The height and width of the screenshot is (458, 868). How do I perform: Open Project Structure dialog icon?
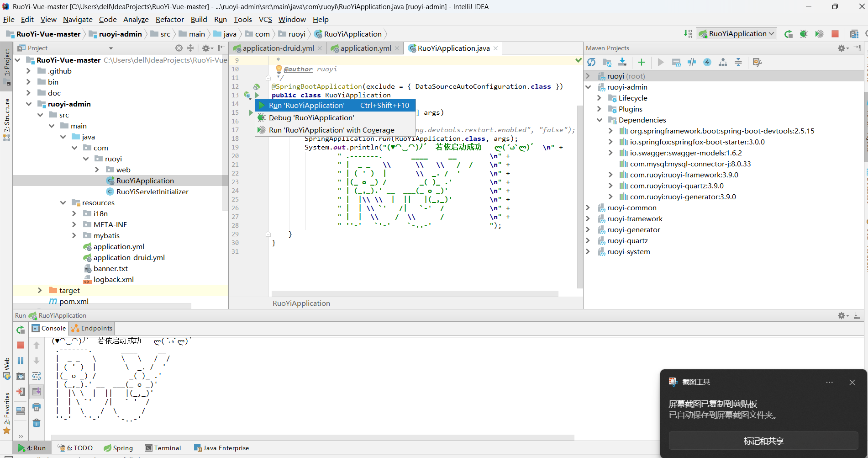[x=854, y=34]
